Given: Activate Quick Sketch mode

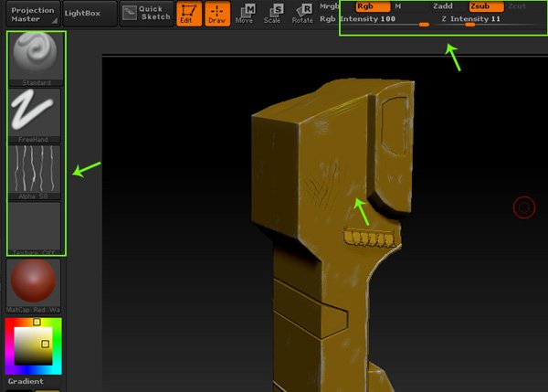Looking at the screenshot, I should click(x=147, y=14).
